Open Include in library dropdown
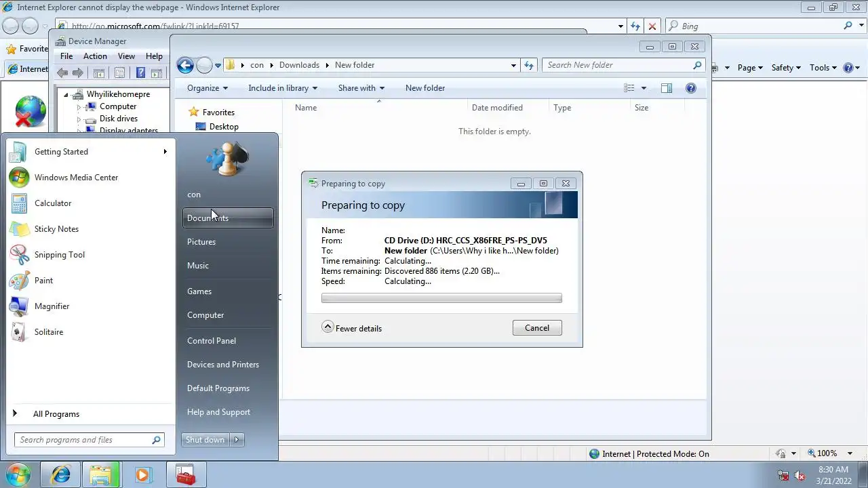Image resolution: width=868 pixels, height=488 pixels. pyautogui.click(x=283, y=88)
